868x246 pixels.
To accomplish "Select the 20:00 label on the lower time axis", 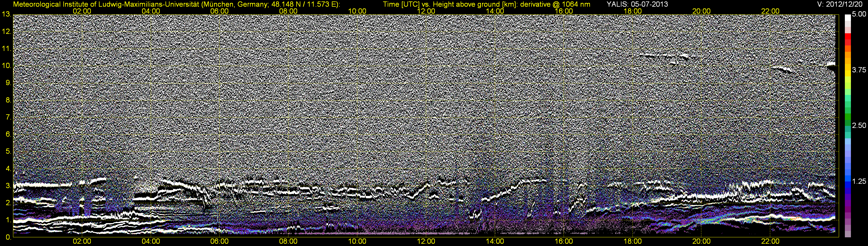I will pos(702,241).
